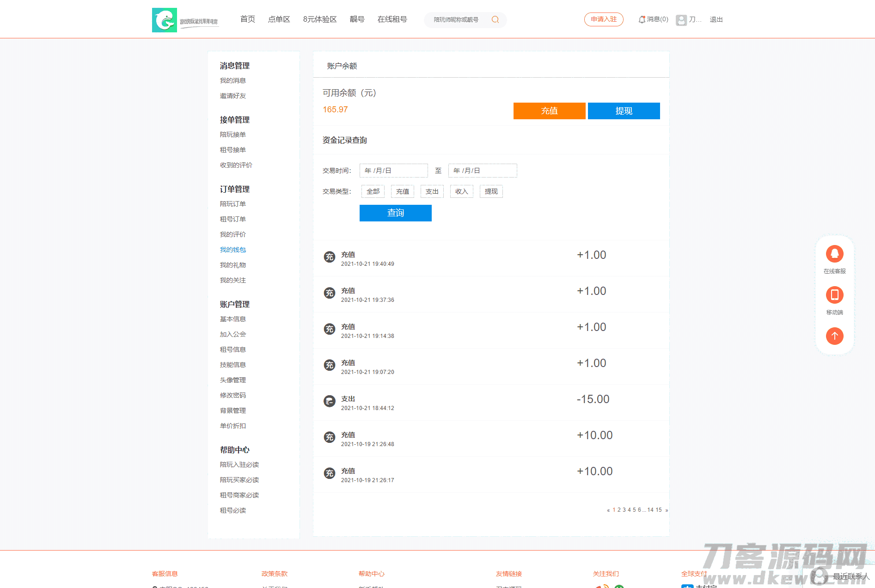Click the expense record coin icon

329,401
